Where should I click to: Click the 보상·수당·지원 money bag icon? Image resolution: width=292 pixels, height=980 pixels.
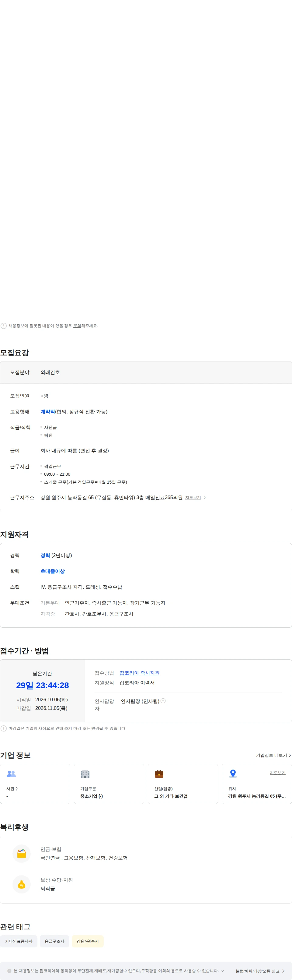click(x=22, y=884)
